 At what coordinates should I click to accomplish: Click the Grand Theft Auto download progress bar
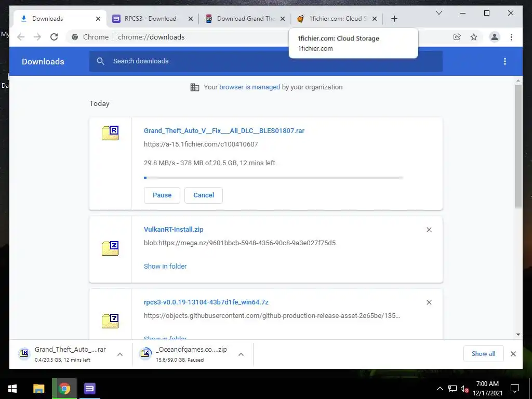tap(273, 178)
